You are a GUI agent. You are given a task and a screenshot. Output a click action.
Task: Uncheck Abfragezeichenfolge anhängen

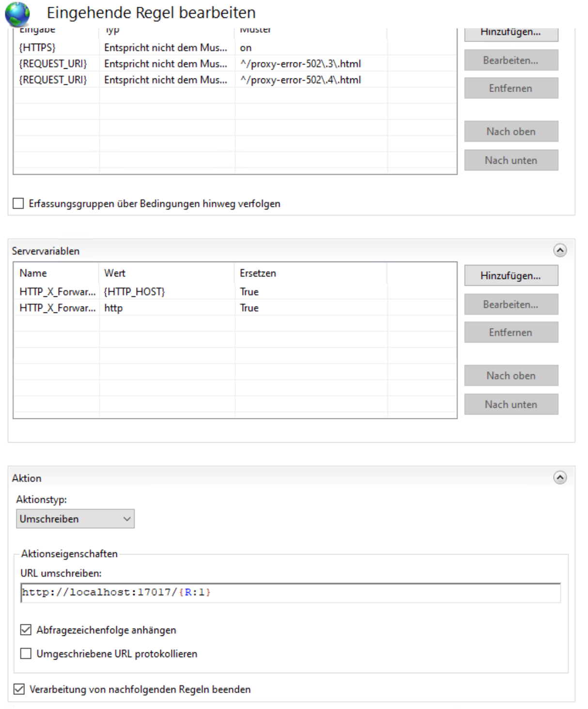tap(26, 630)
